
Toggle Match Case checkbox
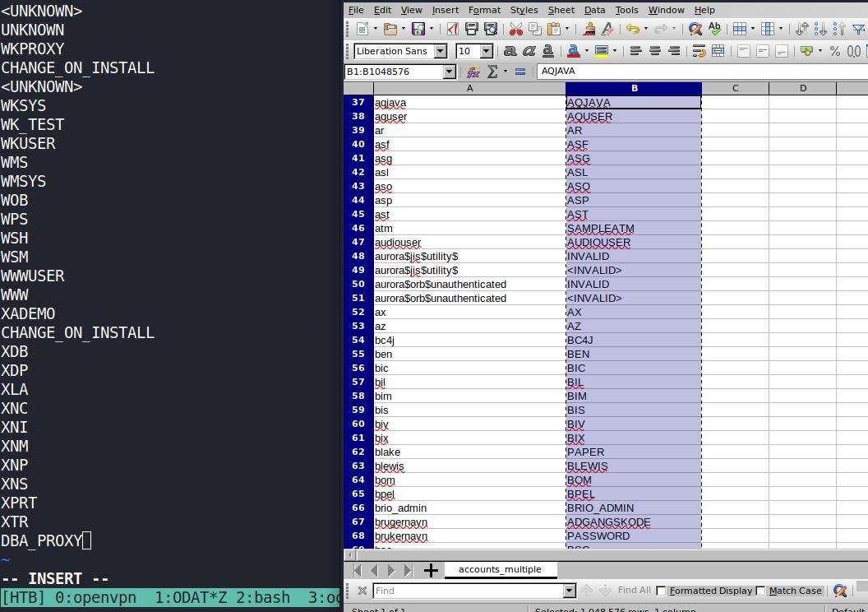pos(760,591)
